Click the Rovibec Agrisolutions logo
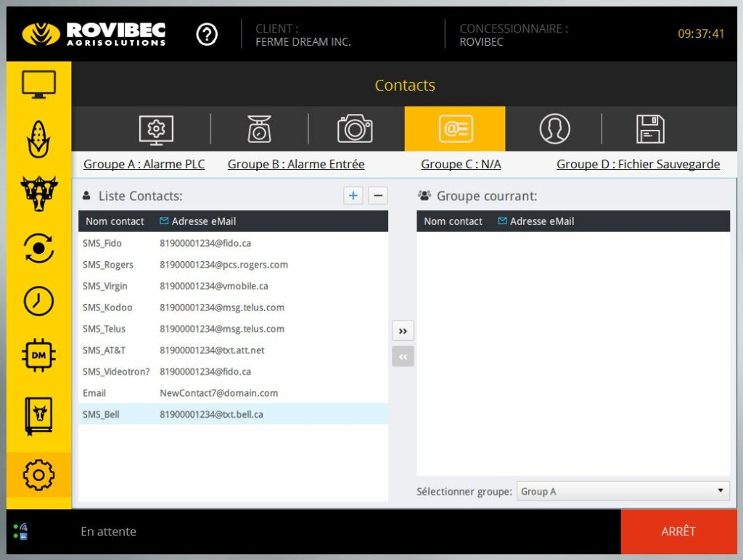743x560 pixels. (x=94, y=34)
